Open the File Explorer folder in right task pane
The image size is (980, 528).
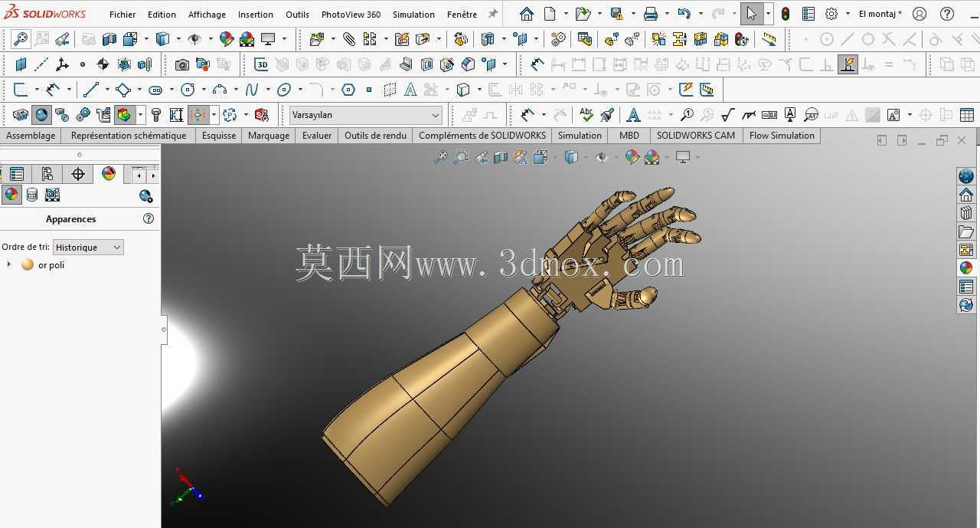(966, 231)
